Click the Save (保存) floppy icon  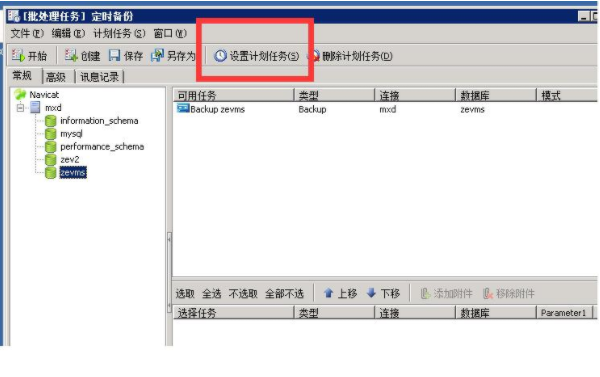(x=114, y=55)
